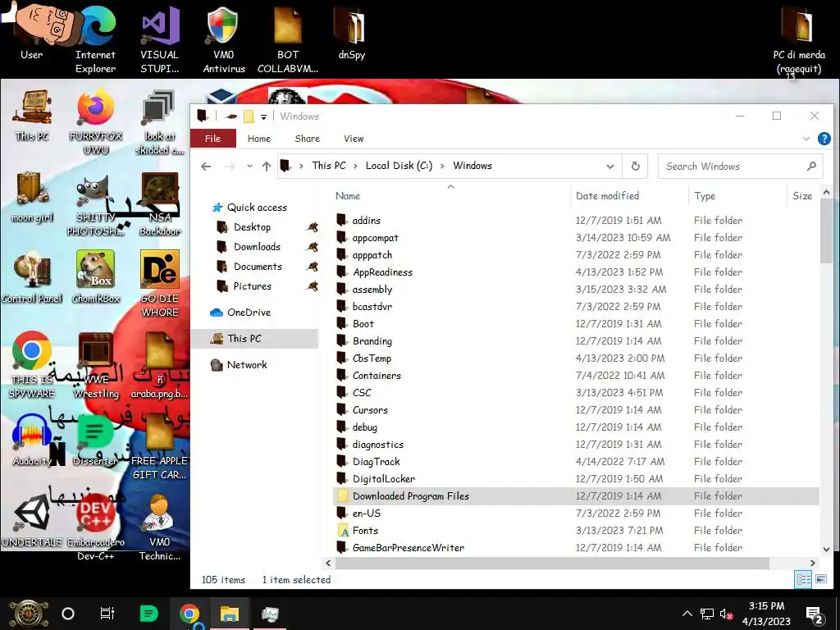The height and width of the screenshot is (630, 840).
Task: Open the User desktop icon
Action: 32,32
